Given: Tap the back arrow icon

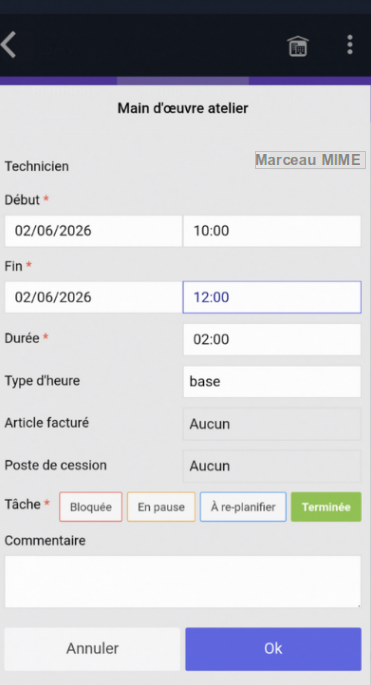Looking at the screenshot, I should pos(8,45).
